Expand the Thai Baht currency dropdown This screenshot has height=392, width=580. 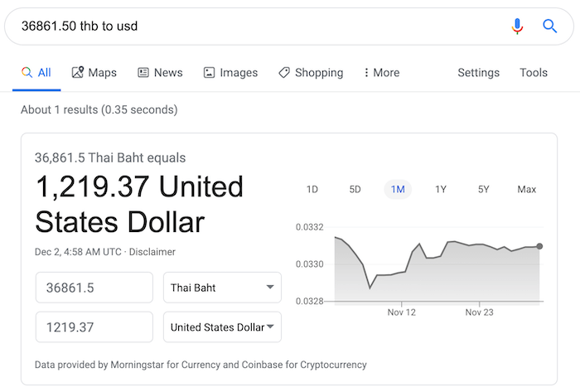(x=222, y=288)
